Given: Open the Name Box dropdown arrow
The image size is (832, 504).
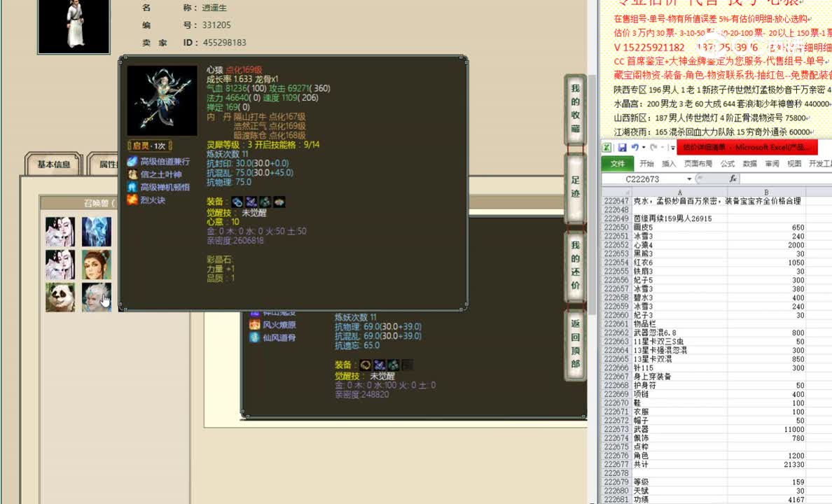Looking at the screenshot, I should click(688, 178).
